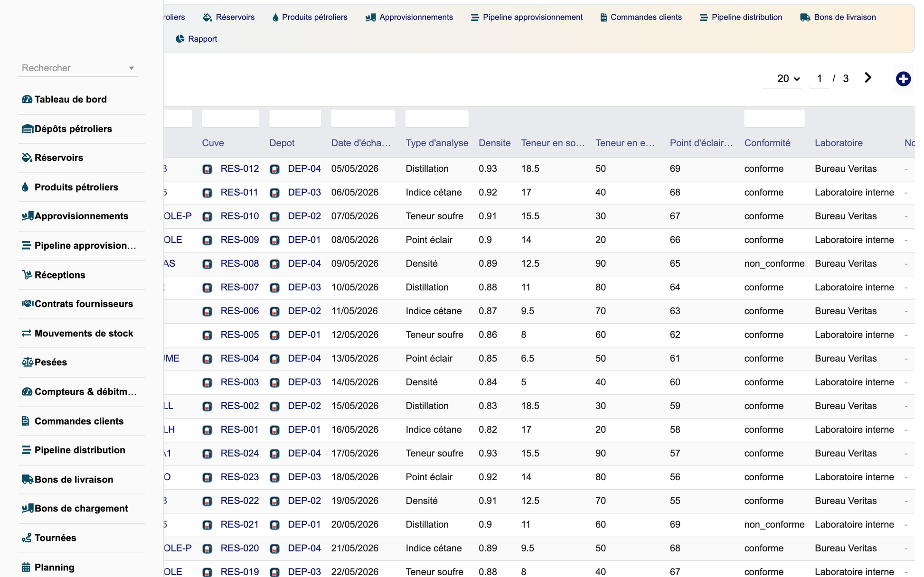Viewport: 924px width, 577px height.
Task: Open Tournées route icon
Action: coord(27,538)
